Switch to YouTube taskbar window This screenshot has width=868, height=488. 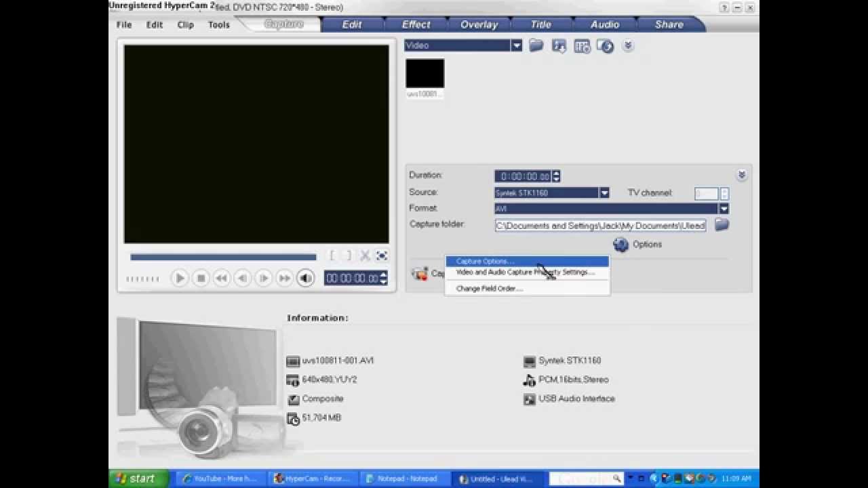pyautogui.click(x=220, y=479)
